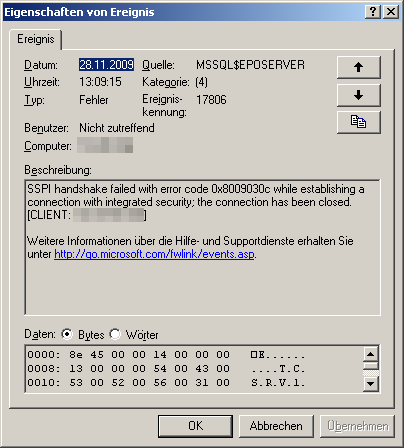Click the event ID 17806
The image size is (404, 448).
pos(211,100)
